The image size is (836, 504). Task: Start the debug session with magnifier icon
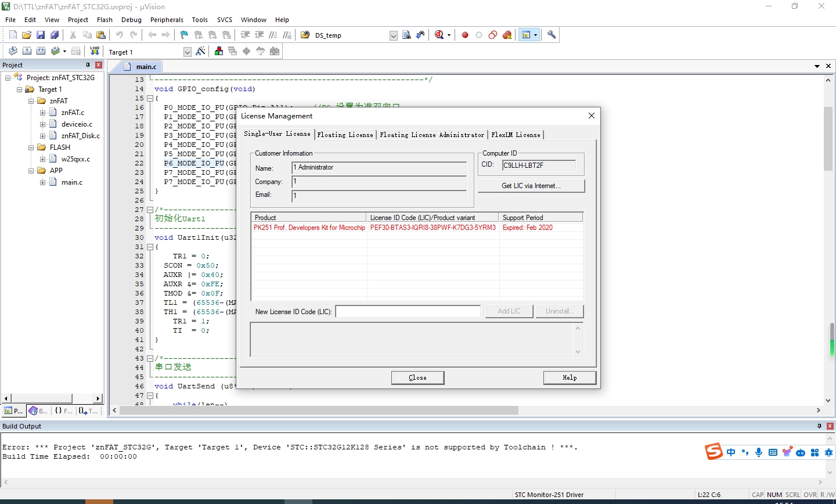(x=439, y=35)
